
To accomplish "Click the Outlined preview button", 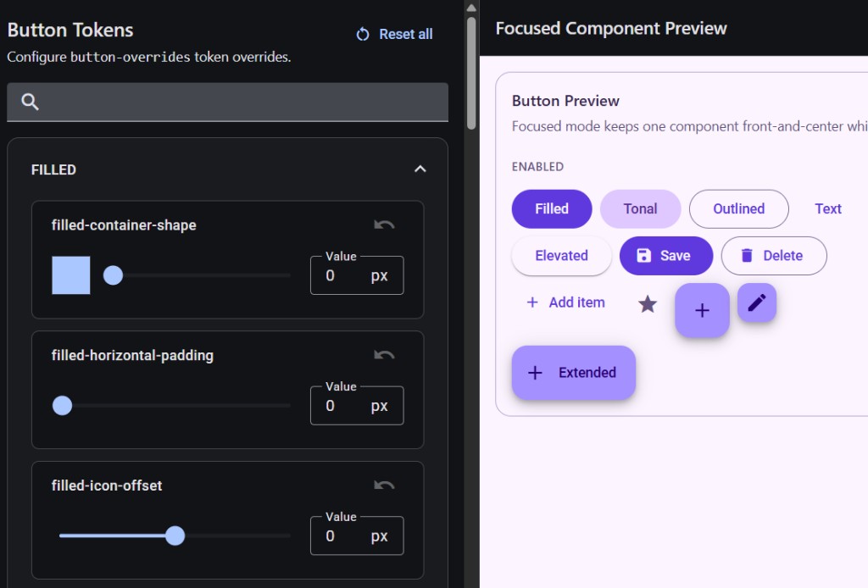I will coord(738,208).
